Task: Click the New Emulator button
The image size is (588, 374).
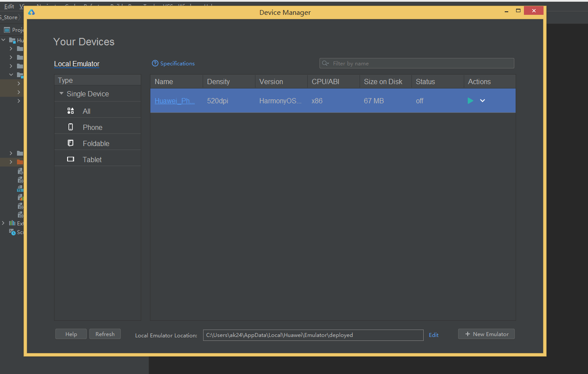Action: tap(486, 334)
